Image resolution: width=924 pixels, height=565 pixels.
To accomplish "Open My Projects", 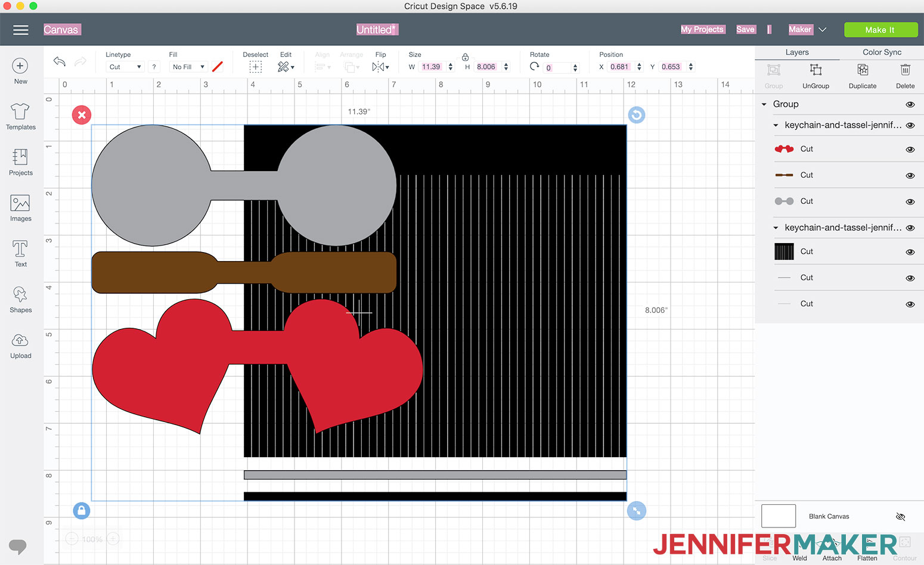I will (x=702, y=29).
